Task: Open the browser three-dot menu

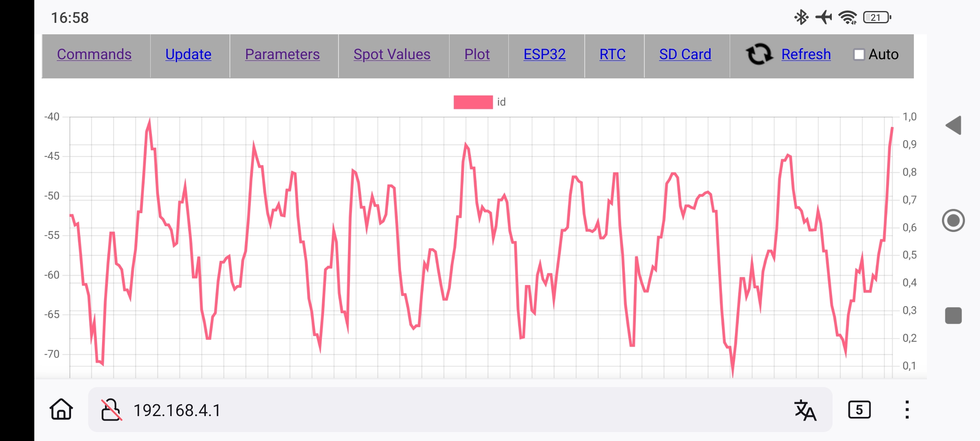Action: point(907,410)
